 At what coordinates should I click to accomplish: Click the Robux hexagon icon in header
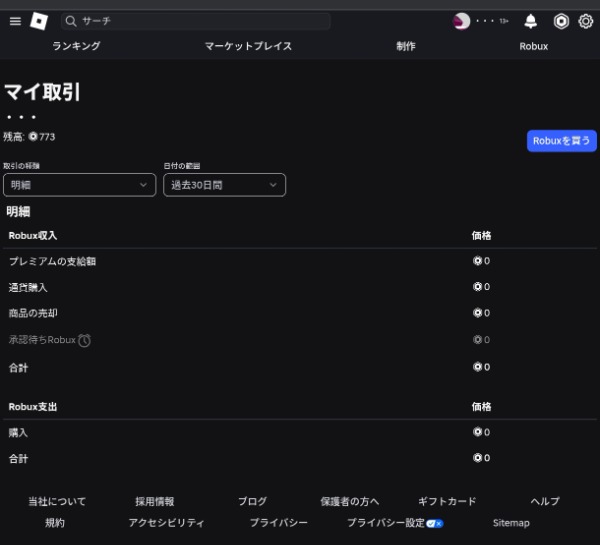coord(561,21)
